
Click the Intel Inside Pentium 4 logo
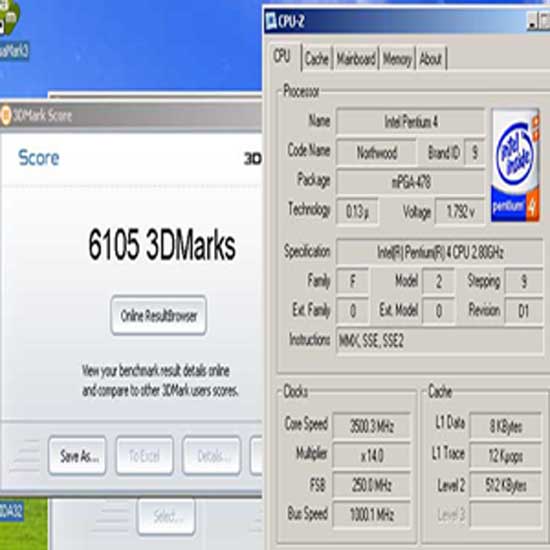(x=515, y=165)
